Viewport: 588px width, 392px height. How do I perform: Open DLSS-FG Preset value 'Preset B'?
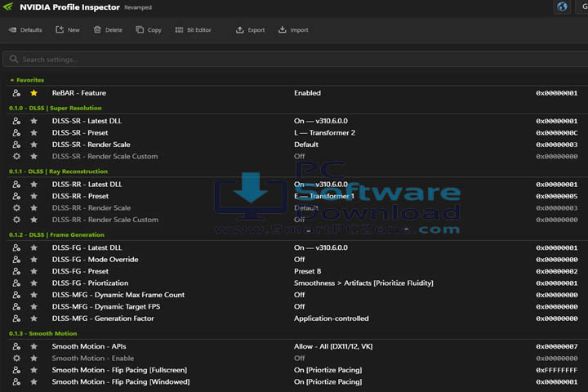point(308,271)
